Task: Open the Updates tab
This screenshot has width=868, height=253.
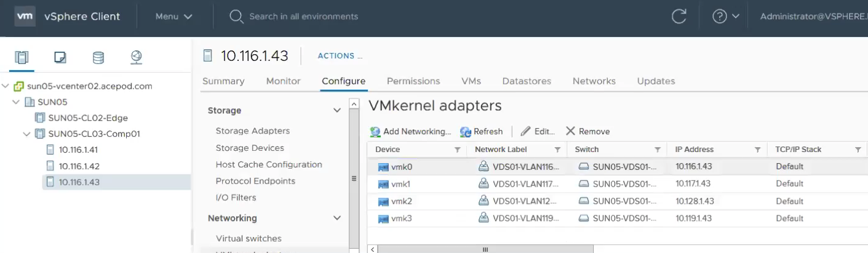Action: [656, 81]
